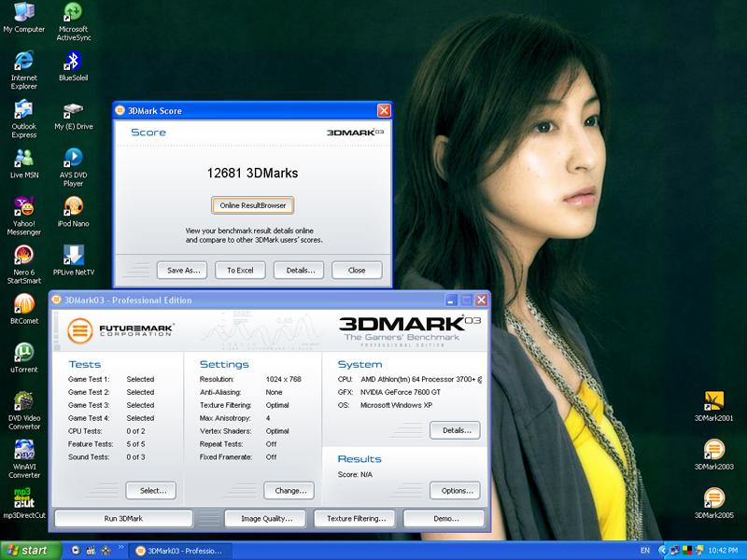Launch WinAVI Converter icon
This screenshot has width=747, height=560.
click(x=24, y=459)
